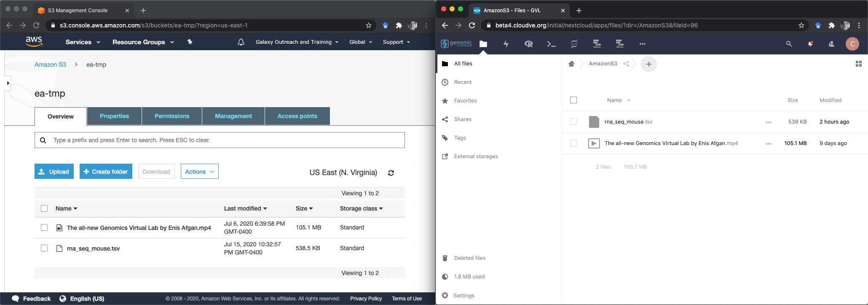Go back in the GVL browser window
The height and width of the screenshot is (305, 868).
[x=445, y=25]
